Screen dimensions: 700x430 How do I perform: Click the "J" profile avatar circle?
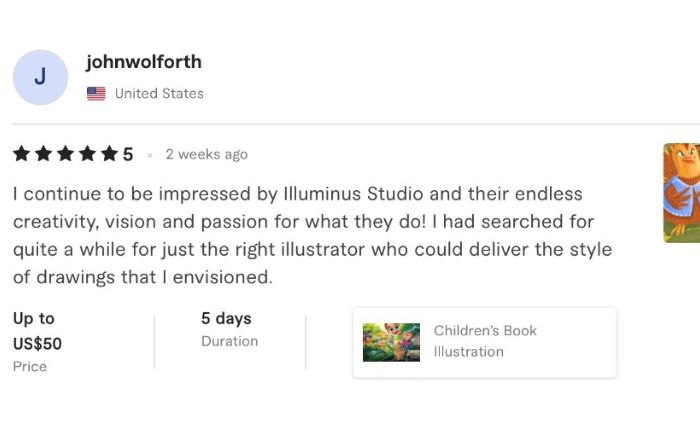[x=40, y=78]
